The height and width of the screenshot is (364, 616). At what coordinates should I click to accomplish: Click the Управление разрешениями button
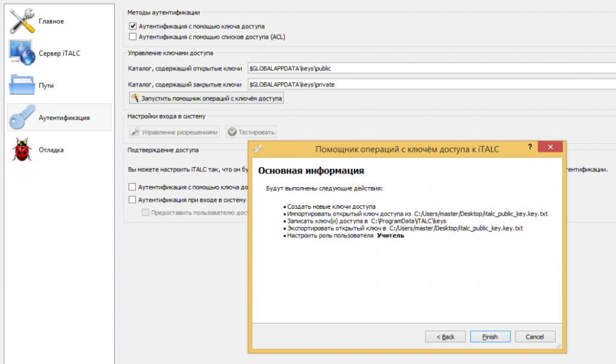174,132
